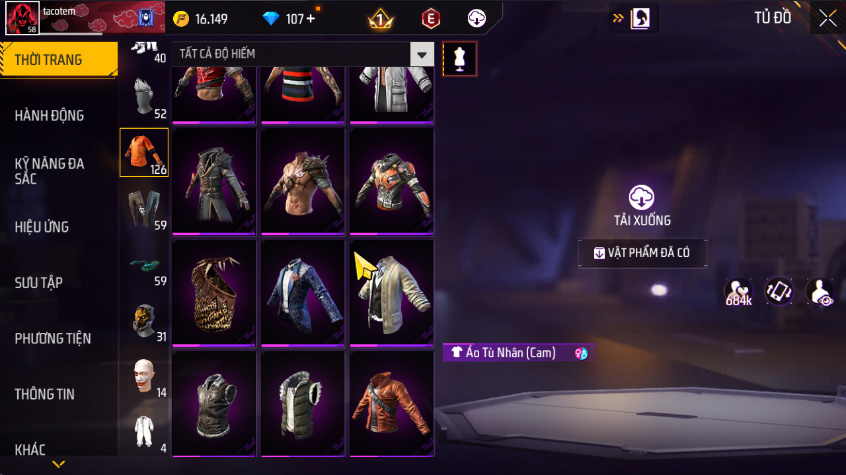Open the Sưu Tập menu section
The image size is (846, 475).
coord(38,282)
